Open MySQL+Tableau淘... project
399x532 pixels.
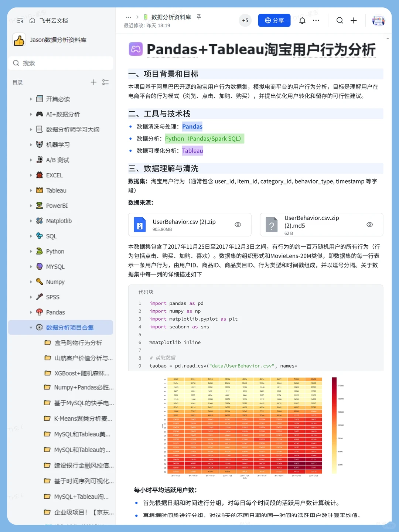[x=81, y=497]
